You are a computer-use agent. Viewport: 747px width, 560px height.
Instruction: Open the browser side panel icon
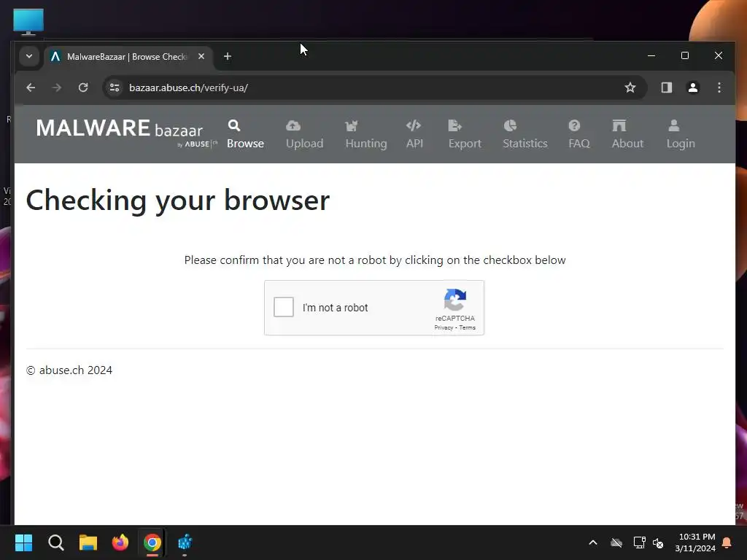(x=667, y=87)
